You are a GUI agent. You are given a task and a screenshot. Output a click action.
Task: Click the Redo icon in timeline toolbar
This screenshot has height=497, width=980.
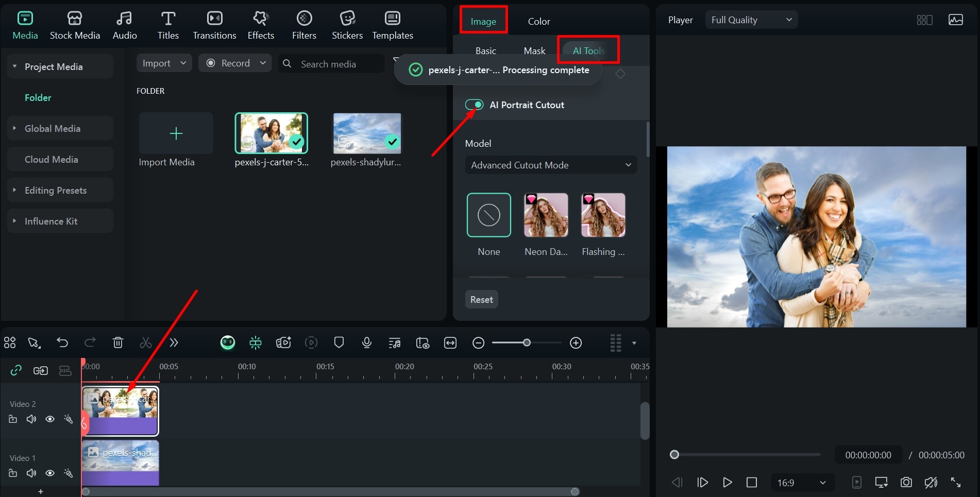(90, 342)
